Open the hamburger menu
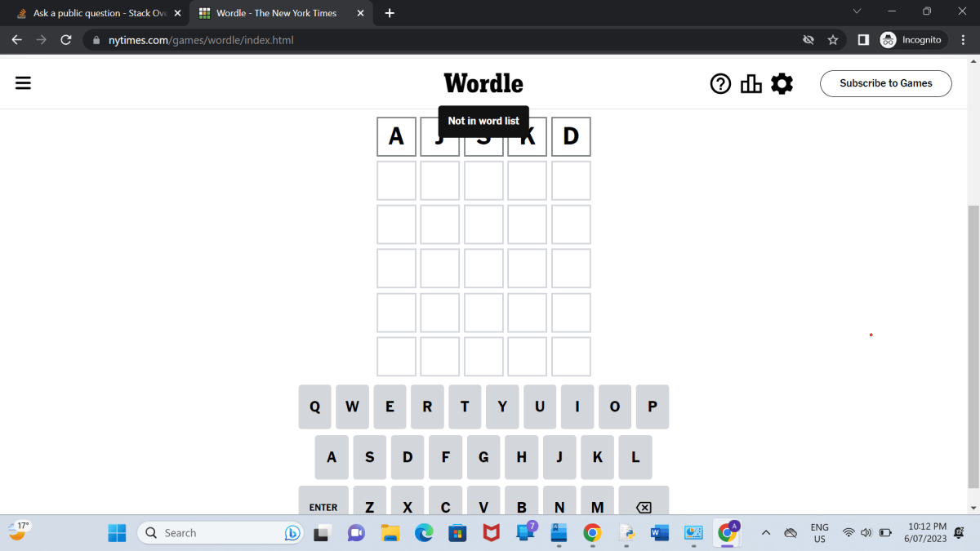The width and height of the screenshot is (980, 551). point(23,82)
